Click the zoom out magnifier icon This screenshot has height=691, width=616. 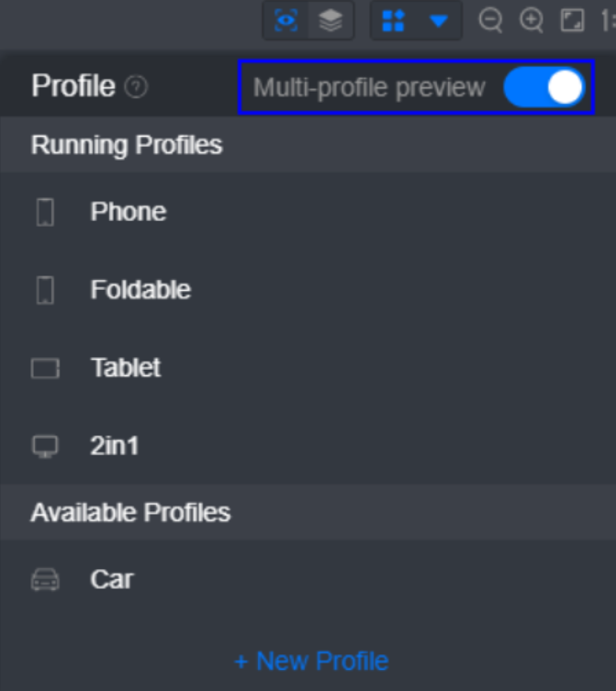tap(491, 20)
